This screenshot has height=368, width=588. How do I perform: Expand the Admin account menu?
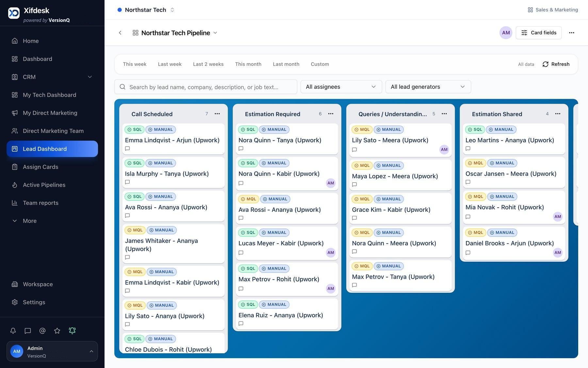click(x=52, y=351)
